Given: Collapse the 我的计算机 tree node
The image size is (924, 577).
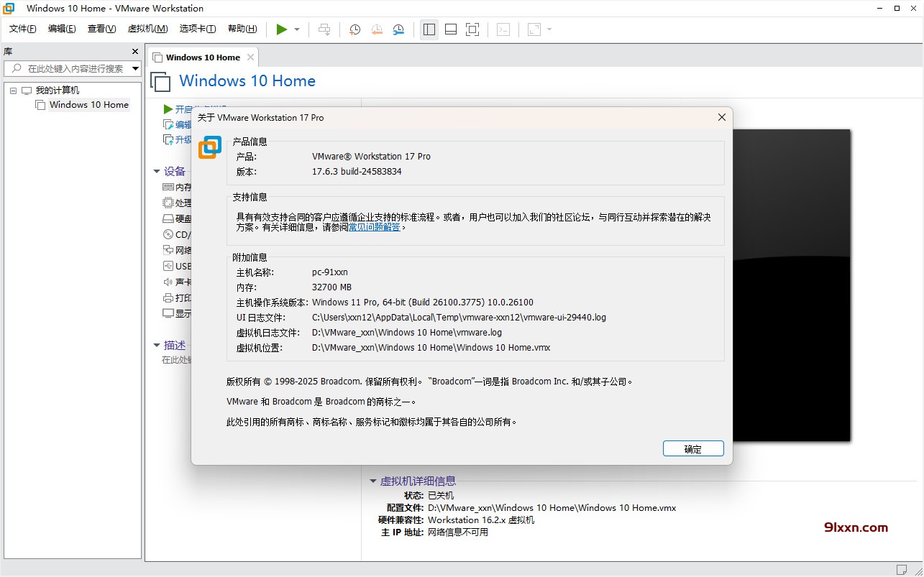Looking at the screenshot, I should click(x=13, y=91).
